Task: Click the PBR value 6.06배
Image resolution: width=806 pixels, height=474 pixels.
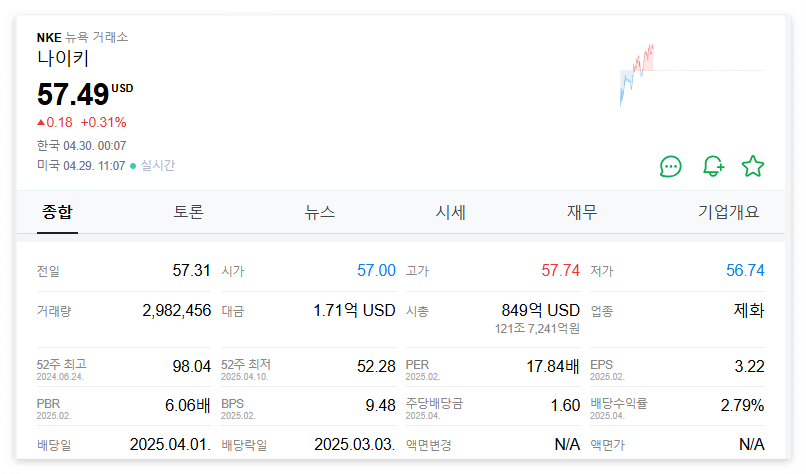Action: (x=188, y=406)
